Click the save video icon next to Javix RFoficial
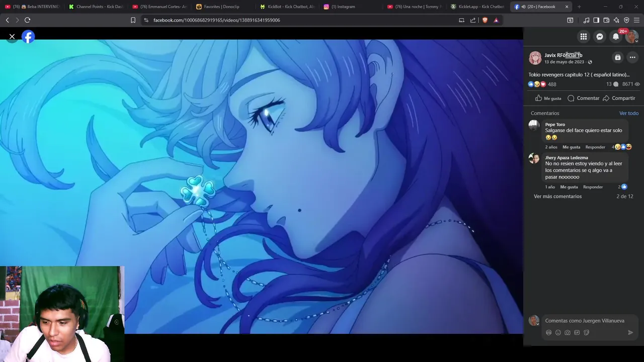644x362 pixels. point(618,57)
